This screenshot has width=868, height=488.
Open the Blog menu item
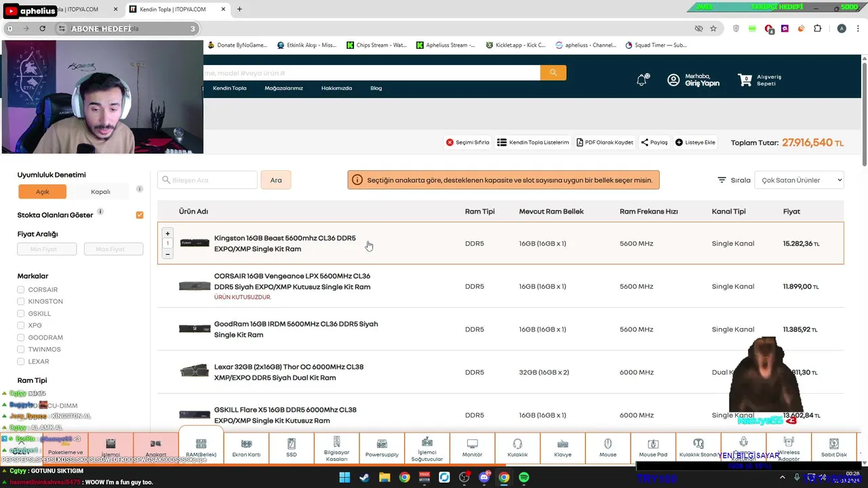click(x=376, y=88)
